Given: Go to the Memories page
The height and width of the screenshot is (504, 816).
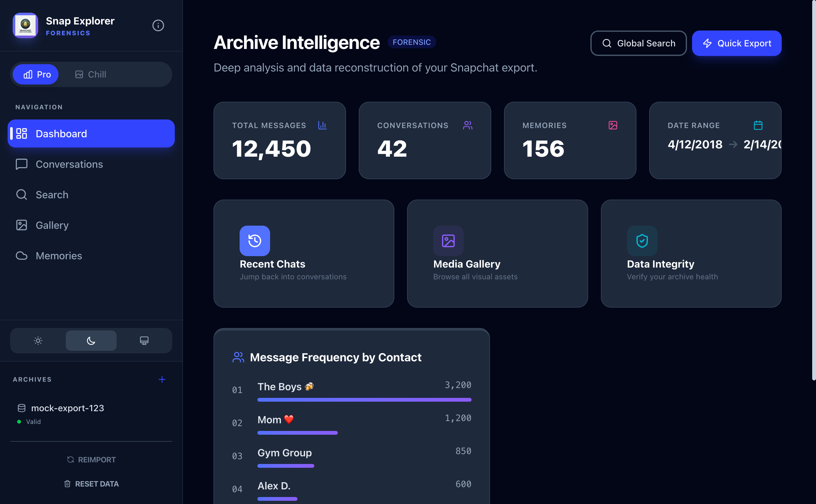Looking at the screenshot, I should pyautogui.click(x=59, y=256).
